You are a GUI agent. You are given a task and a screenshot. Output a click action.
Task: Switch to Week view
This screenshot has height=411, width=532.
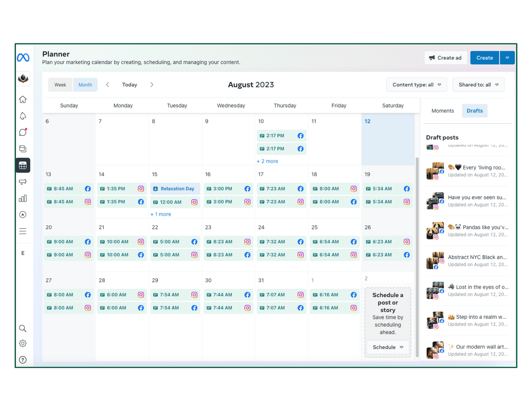point(60,85)
